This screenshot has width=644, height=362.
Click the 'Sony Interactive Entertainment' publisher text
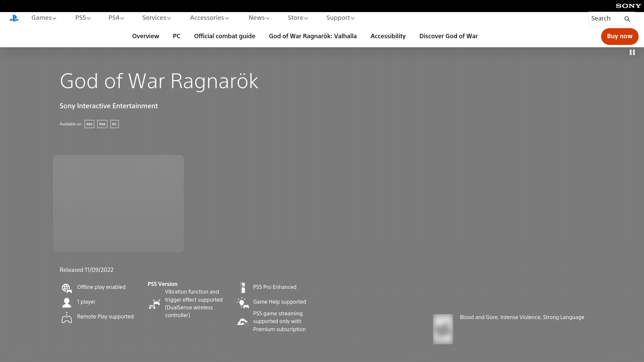[109, 106]
